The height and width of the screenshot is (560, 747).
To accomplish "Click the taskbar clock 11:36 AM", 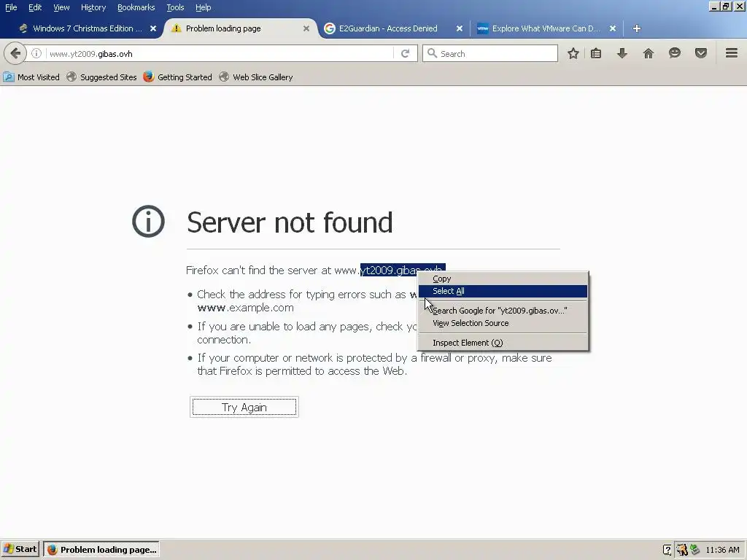I will coord(722,550).
